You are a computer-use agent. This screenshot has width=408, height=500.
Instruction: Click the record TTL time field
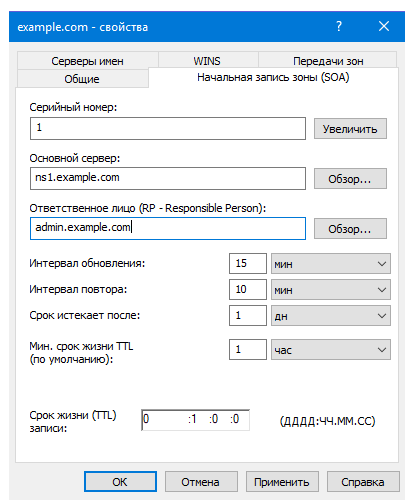pyautogui.click(x=195, y=420)
